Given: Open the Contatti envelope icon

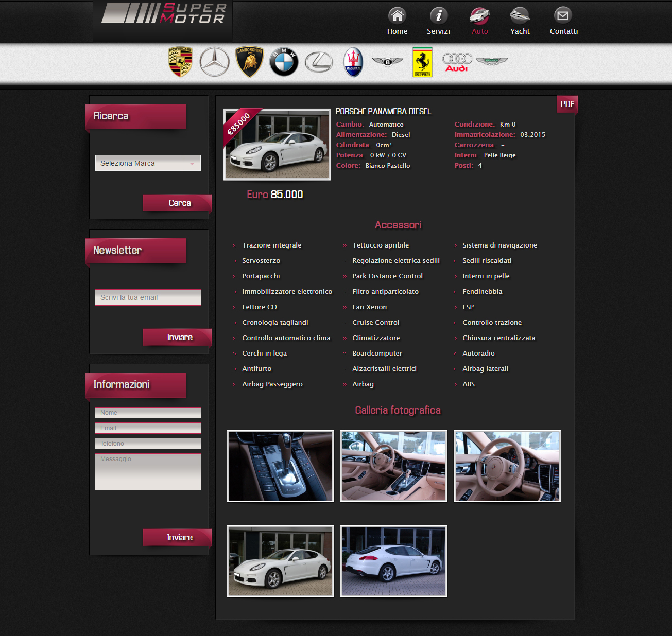Looking at the screenshot, I should 563,15.
